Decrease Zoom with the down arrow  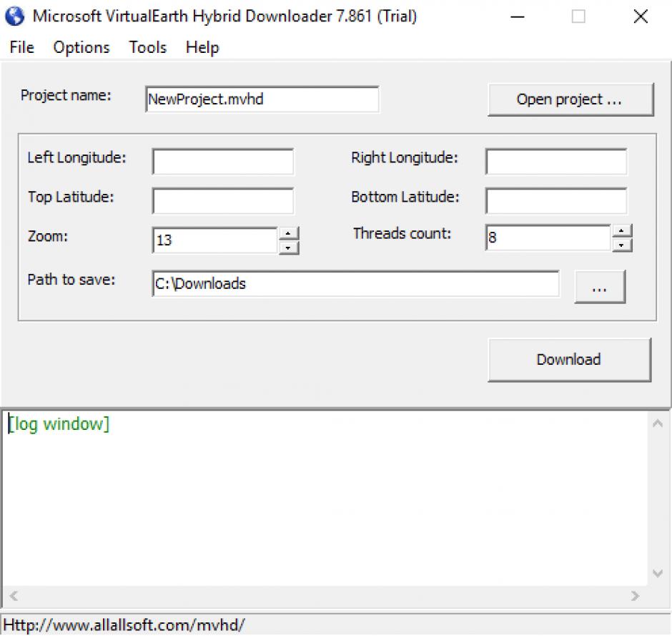[x=289, y=248]
